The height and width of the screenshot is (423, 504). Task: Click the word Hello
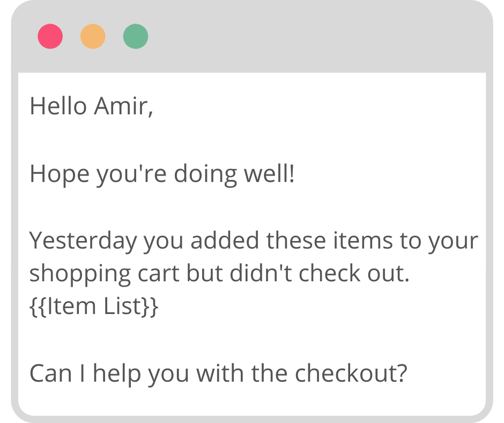(x=58, y=106)
